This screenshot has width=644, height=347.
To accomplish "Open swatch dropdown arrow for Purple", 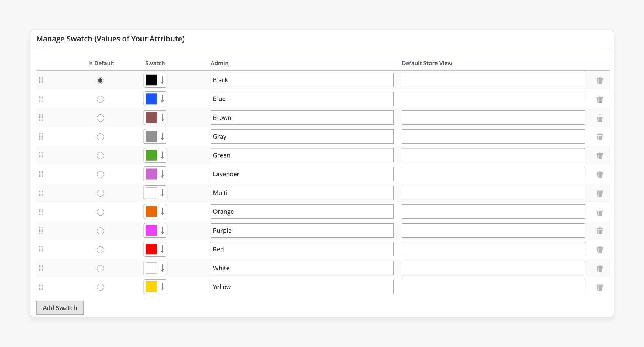I will pyautogui.click(x=163, y=230).
